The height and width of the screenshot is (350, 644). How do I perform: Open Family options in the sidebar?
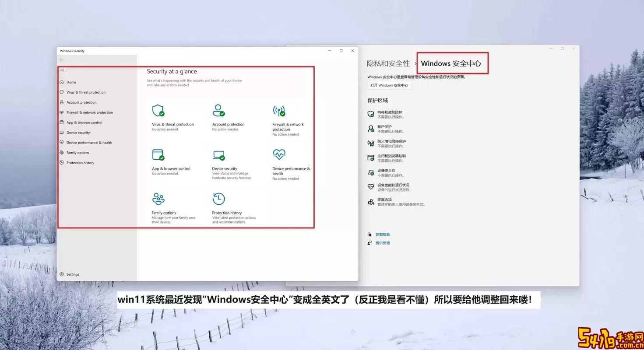(x=78, y=153)
